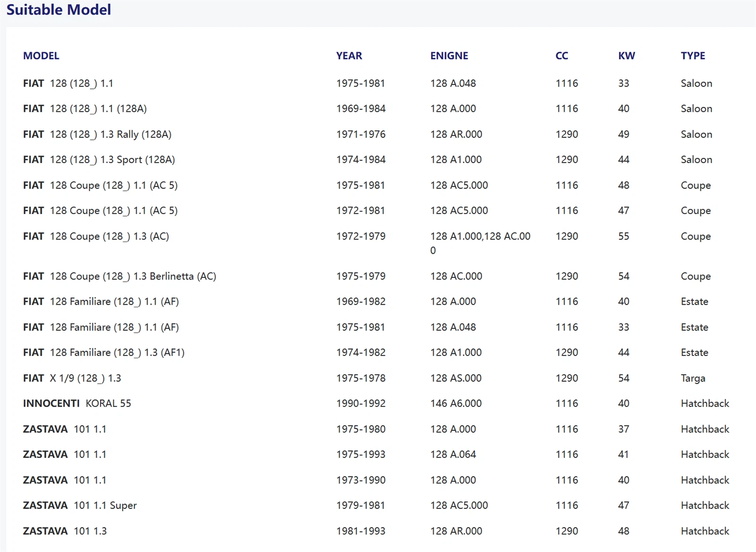Viewport: 756px width, 552px height.
Task: Click engine code 128 AC.000
Action: click(x=456, y=276)
